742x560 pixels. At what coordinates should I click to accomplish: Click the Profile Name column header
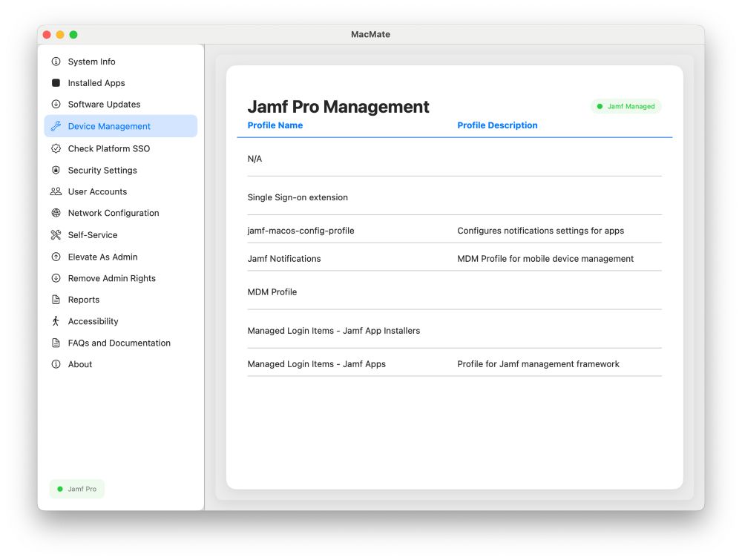[x=275, y=125]
